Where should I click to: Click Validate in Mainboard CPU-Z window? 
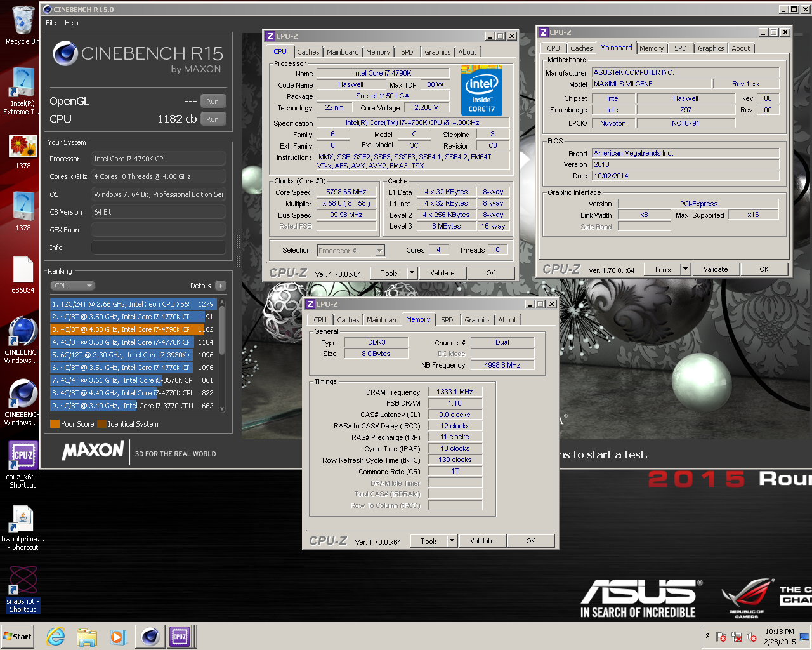coord(716,269)
